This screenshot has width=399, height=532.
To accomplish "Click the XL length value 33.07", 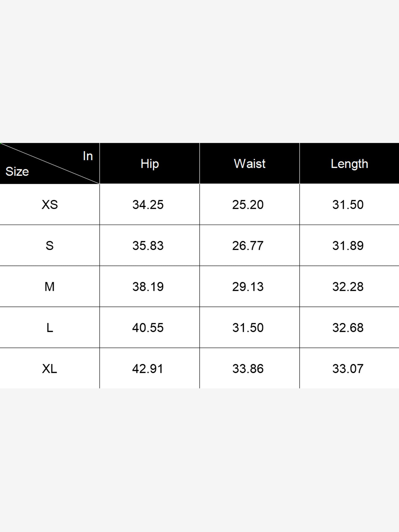I will 348,369.
